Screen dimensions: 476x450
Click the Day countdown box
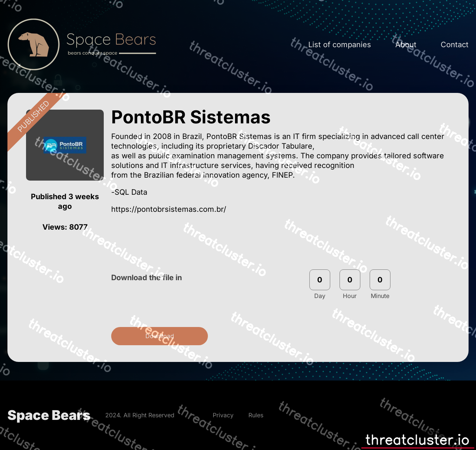click(x=320, y=280)
